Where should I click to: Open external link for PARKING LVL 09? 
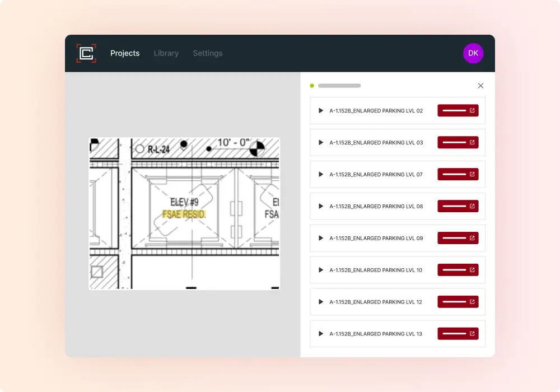point(458,238)
